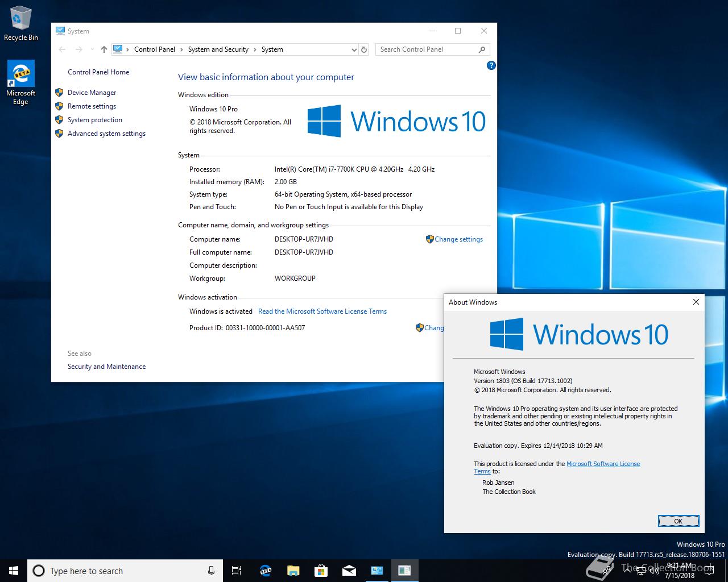Open File Explorer from taskbar

pyautogui.click(x=293, y=571)
